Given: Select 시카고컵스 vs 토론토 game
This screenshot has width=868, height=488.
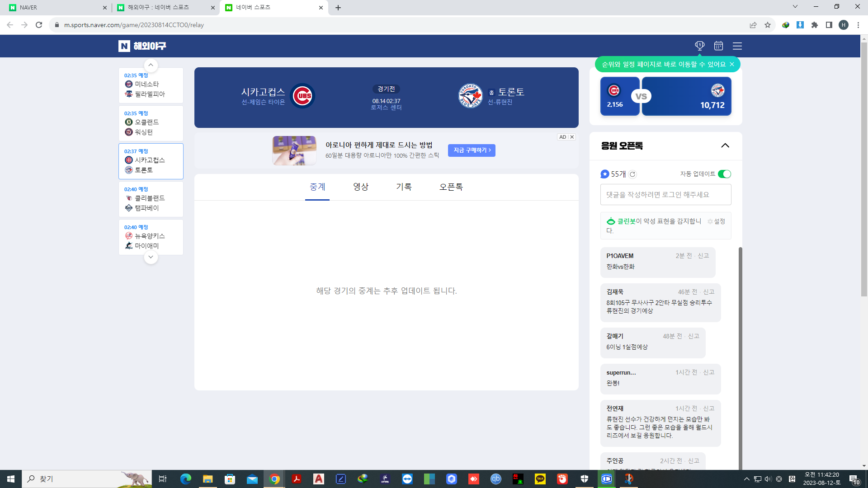Looking at the screenshot, I should click(x=151, y=161).
